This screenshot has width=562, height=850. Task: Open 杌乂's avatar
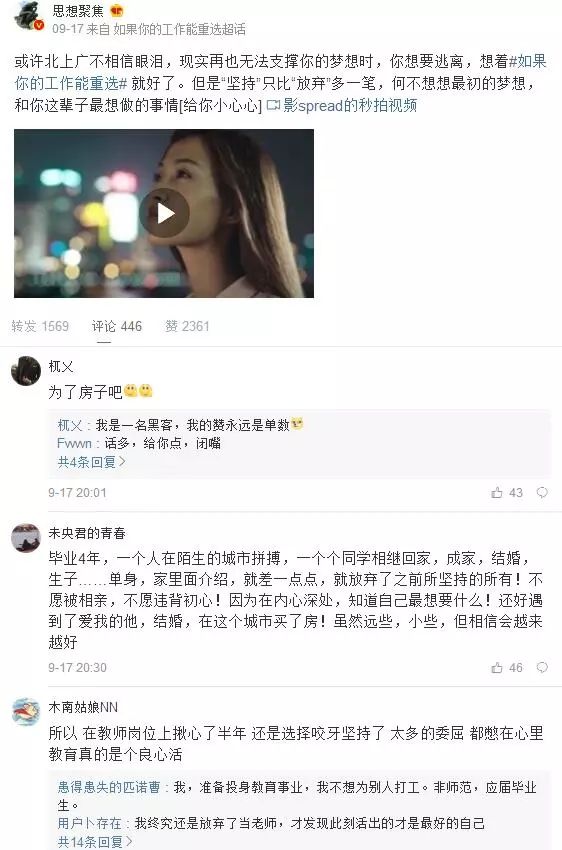26,371
